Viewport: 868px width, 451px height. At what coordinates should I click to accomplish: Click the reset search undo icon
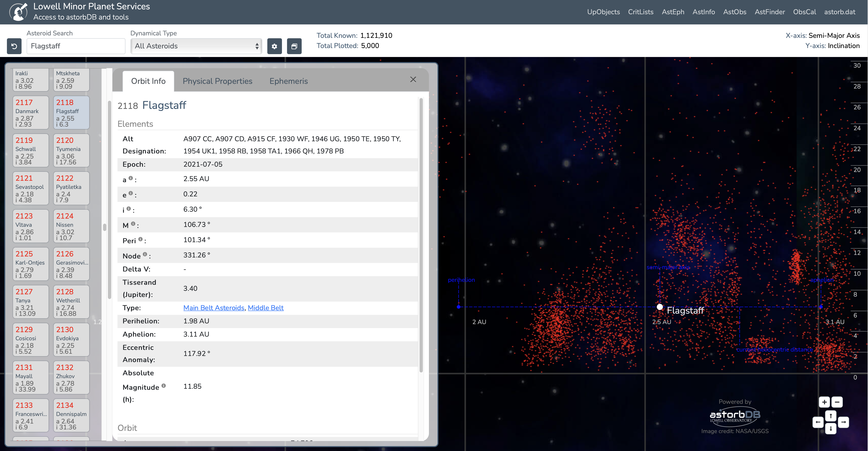(x=14, y=46)
